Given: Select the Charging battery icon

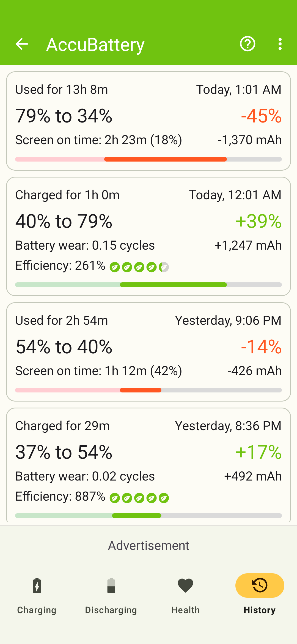Looking at the screenshot, I should pyautogui.click(x=37, y=585).
